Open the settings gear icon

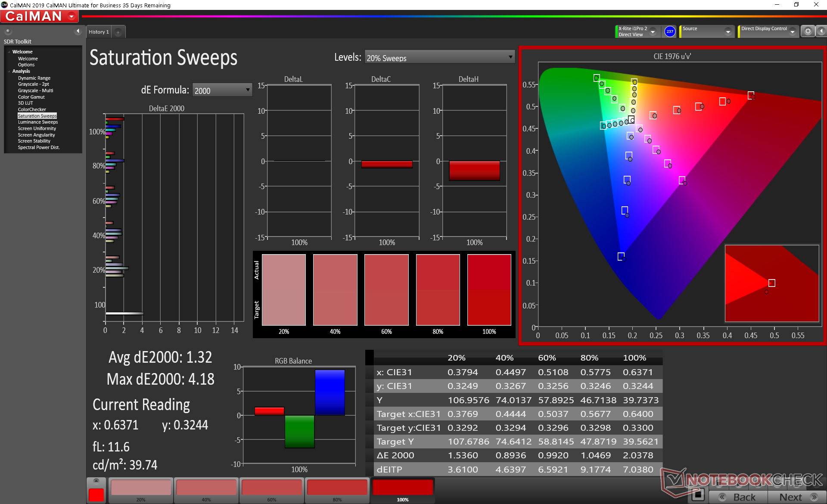point(808,31)
